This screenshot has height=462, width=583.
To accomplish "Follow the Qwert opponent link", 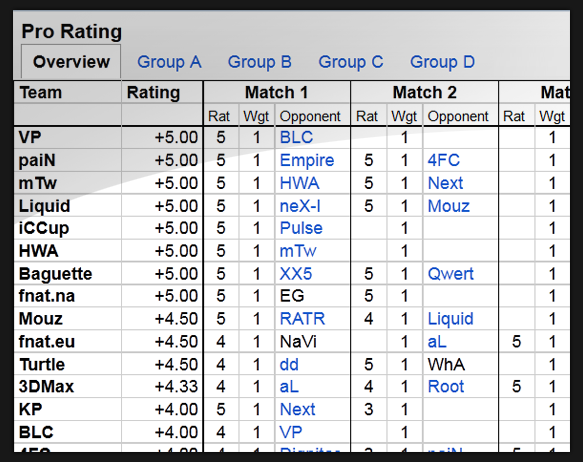I will pyautogui.click(x=451, y=274).
